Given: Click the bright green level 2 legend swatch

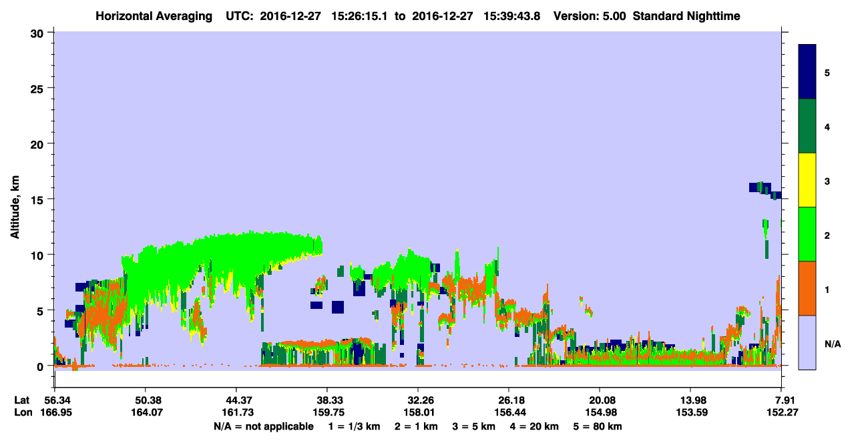Looking at the screenshot, I should [x=808, y=234].
